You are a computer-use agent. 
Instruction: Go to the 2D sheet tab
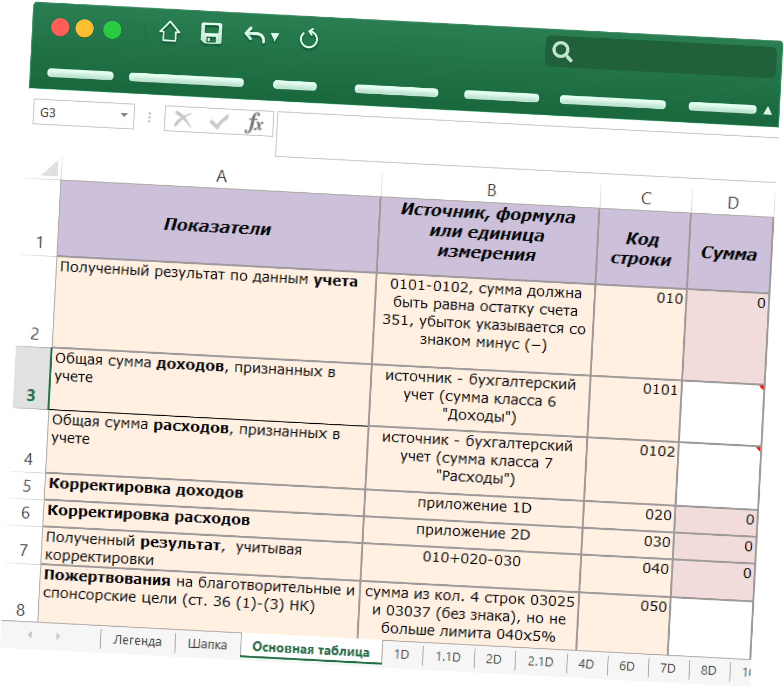(x=493, y=659)
